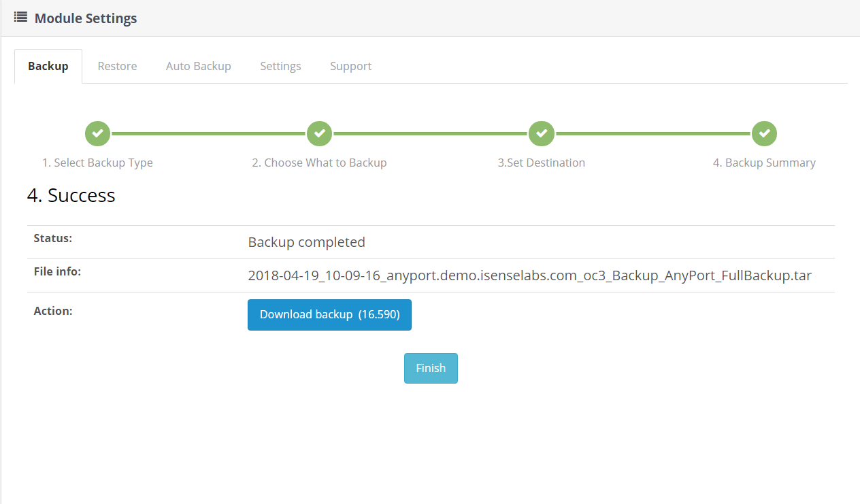Viewport: 860px width, 504px height.
Task: Select the backup .tar file name text
Action: point(529,276)
